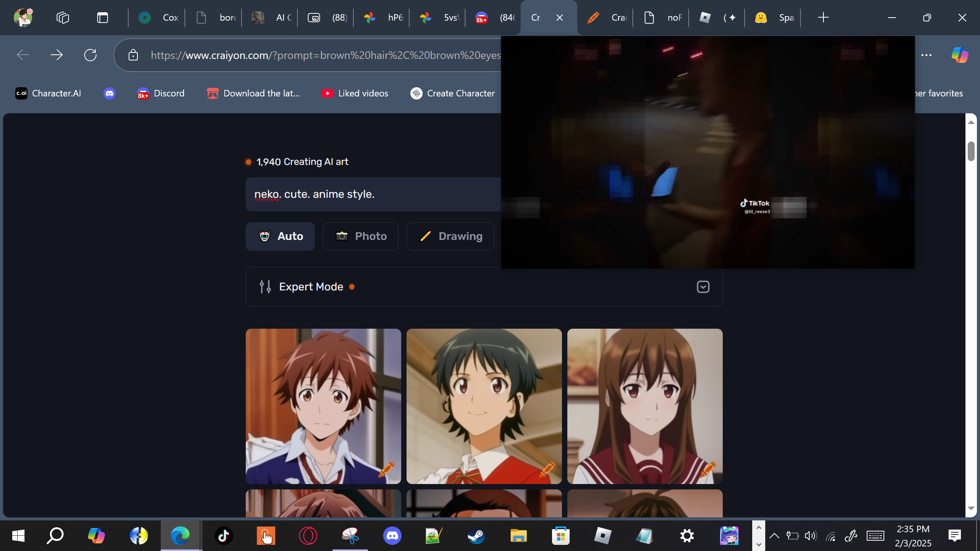Open the Discord 8k+ bookmark
The image size is (980, 551).
tap(161, 93)
